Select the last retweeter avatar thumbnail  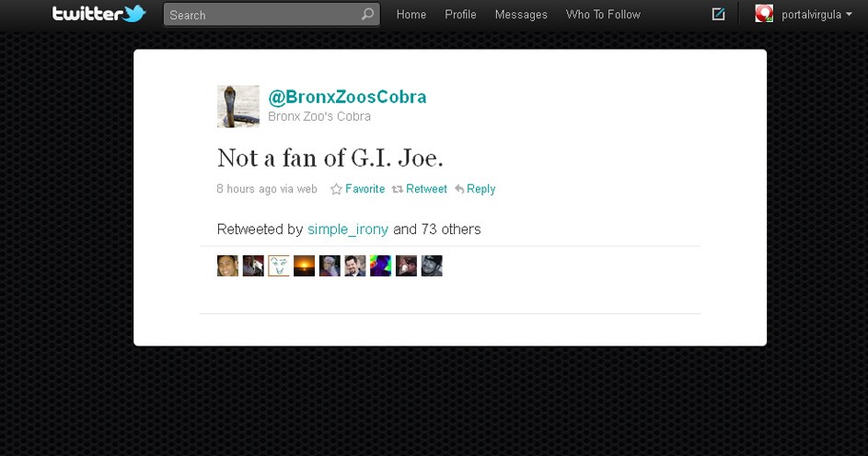(432, 266)
